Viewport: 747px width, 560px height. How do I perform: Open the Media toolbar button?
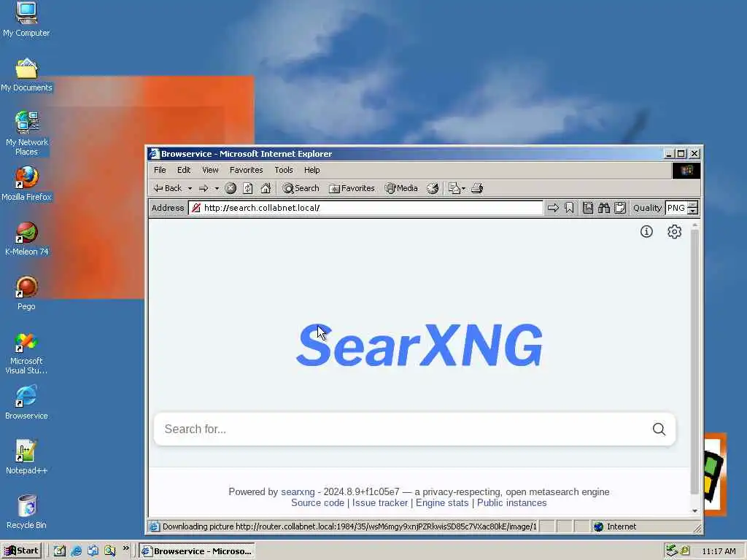pyautogui.click(x=401, y=189)
